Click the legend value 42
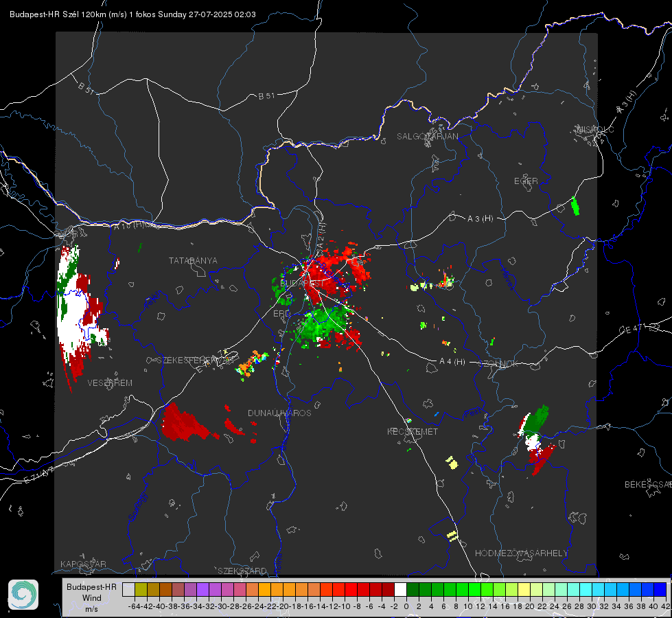672x618 pixels. pyautogui.click(x=666, y=606)
